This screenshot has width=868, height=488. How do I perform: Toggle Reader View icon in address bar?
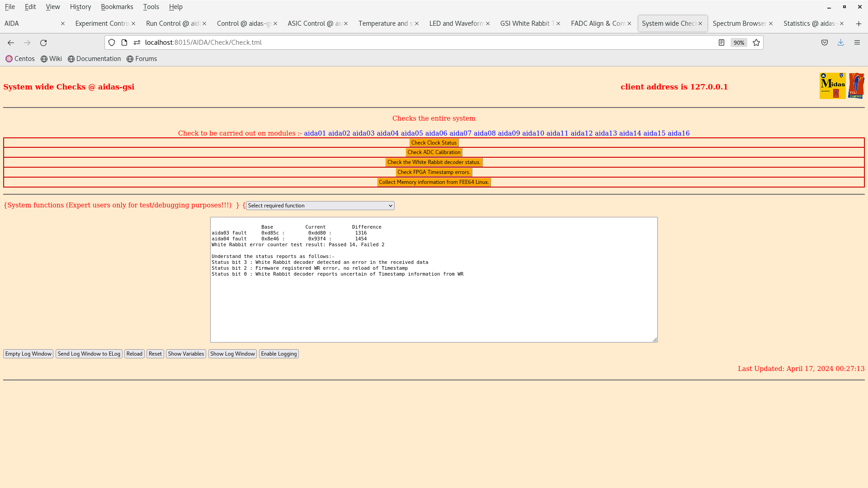click(722, 42)
